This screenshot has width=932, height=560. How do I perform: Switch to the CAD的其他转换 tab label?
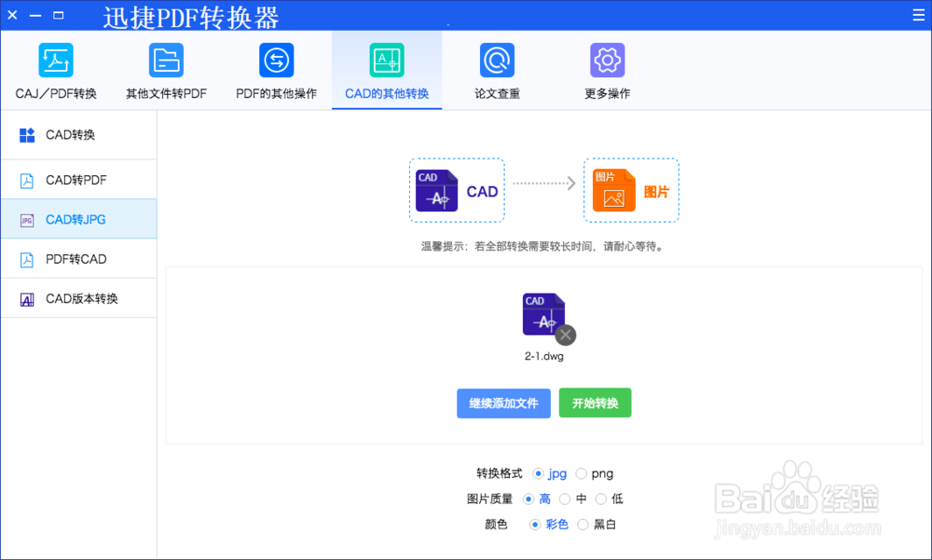pos(387,94)
